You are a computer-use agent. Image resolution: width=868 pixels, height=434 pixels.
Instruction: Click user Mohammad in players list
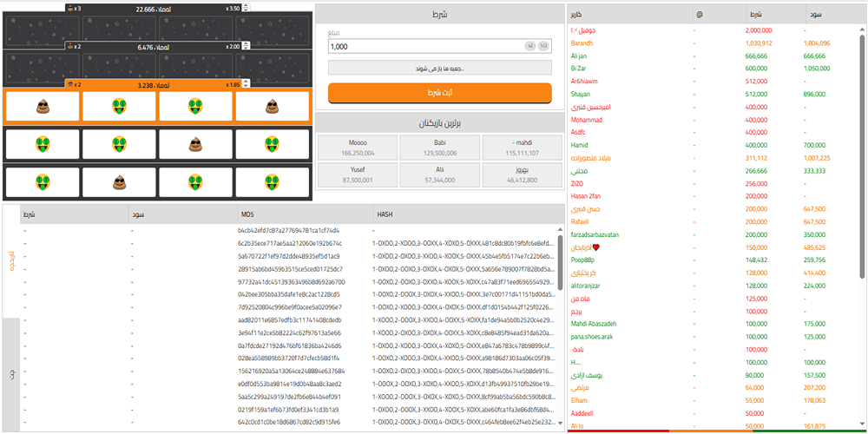point(586,120)
